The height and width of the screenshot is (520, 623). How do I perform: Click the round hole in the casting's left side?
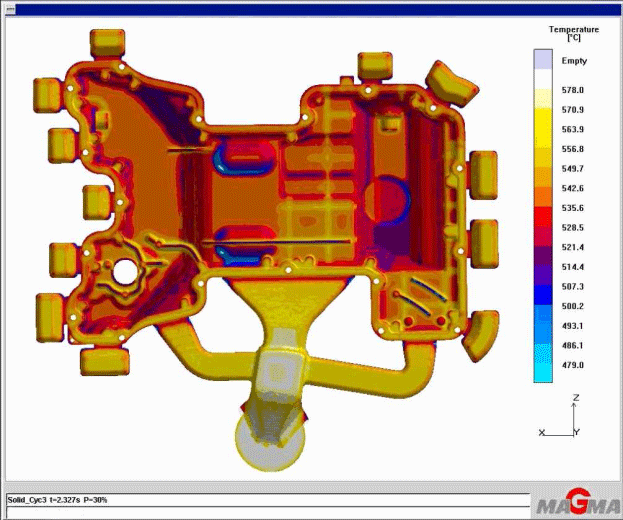point(126,270)
